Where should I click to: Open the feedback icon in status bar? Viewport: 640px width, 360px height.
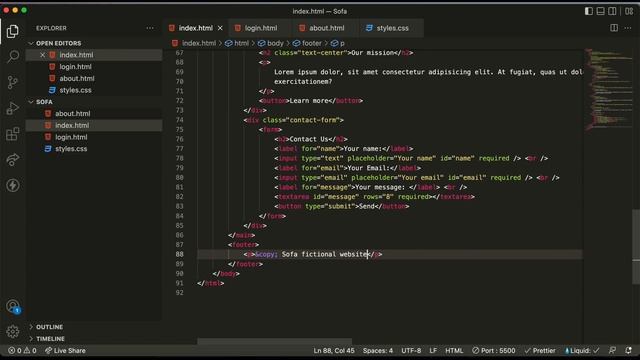coord(612,351)
